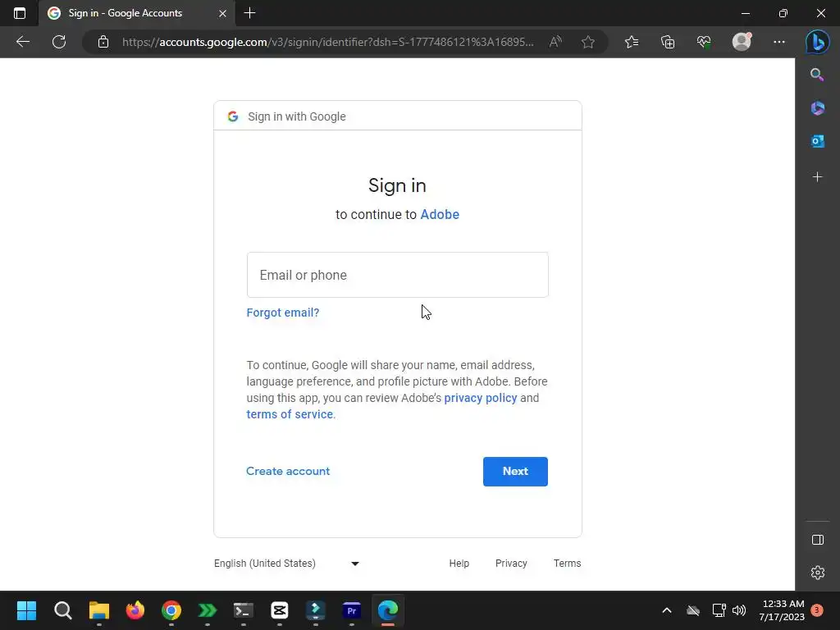Click Microsoft Edge taskbar icon

pyautogui.click(x=388, y=610)
